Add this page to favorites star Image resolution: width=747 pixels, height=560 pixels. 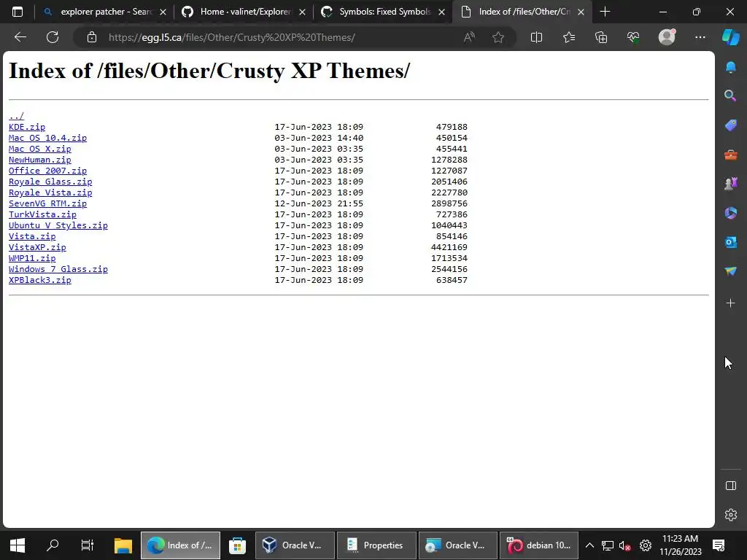(498, 37)
